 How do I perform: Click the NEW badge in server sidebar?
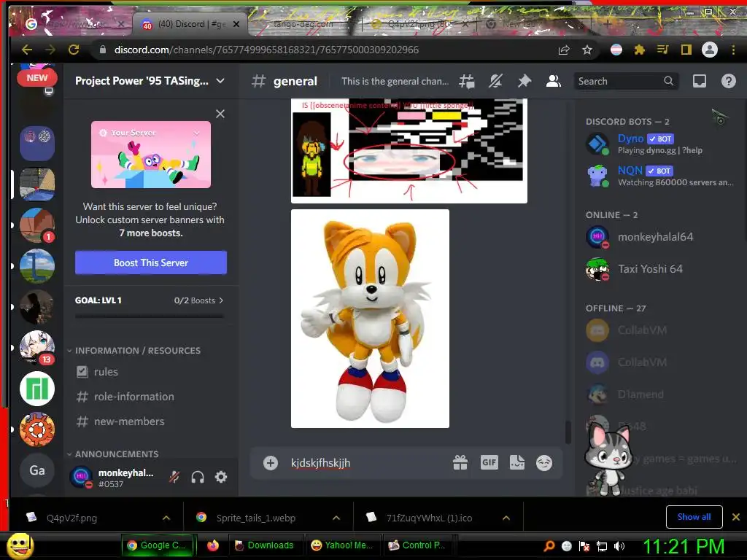pos(37,77)
